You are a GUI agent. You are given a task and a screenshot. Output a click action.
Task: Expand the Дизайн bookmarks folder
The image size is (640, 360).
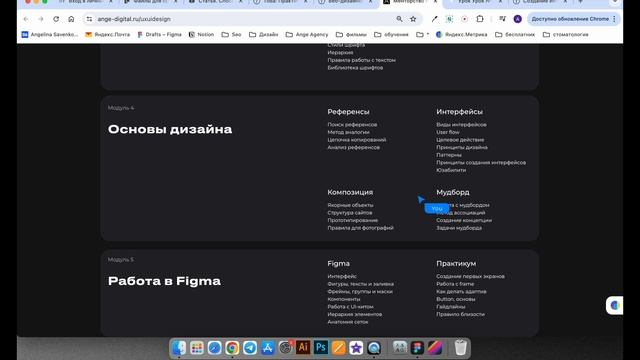coord(263,35)
